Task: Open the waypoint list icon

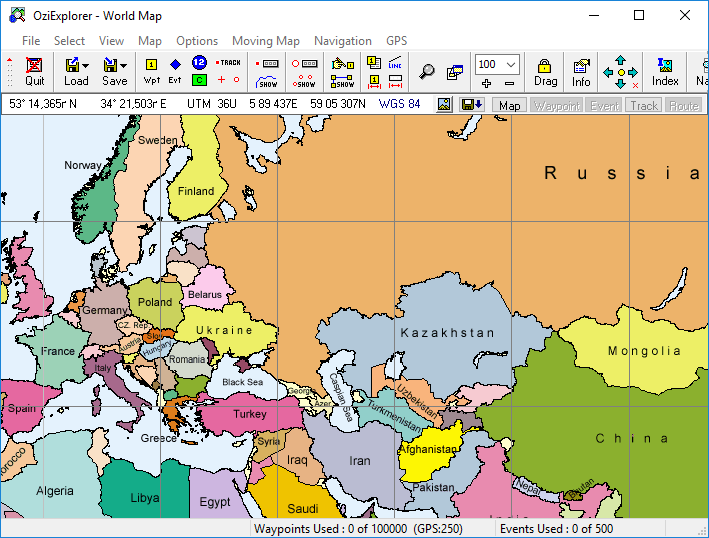Action: 374,62
